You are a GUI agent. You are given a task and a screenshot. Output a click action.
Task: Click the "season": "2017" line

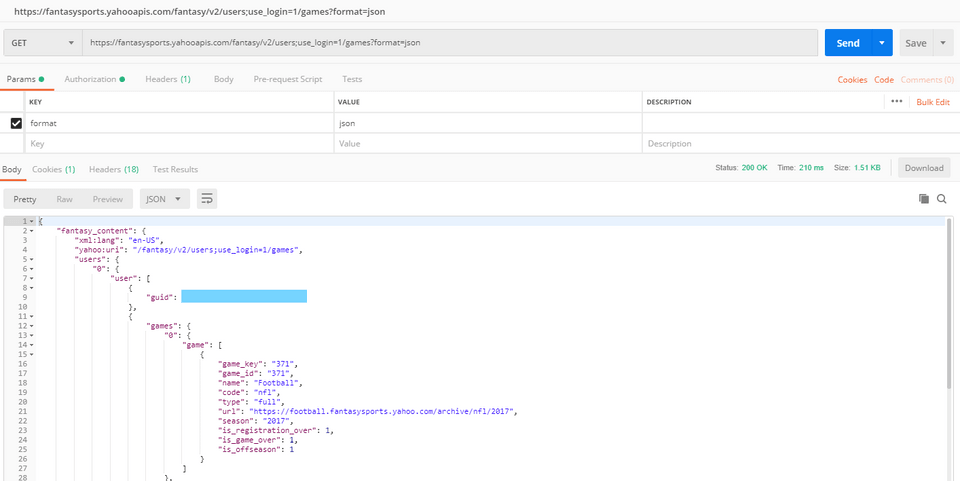(258, 421)
